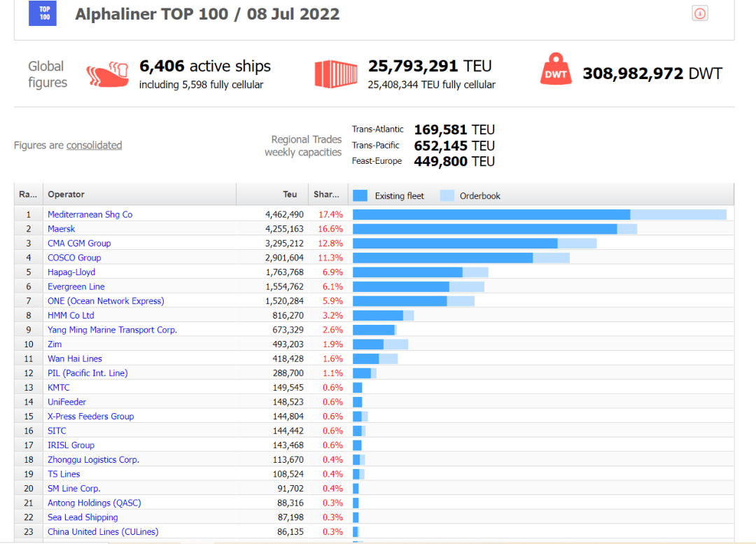Click the Rank column header

[x=28, y=195]
